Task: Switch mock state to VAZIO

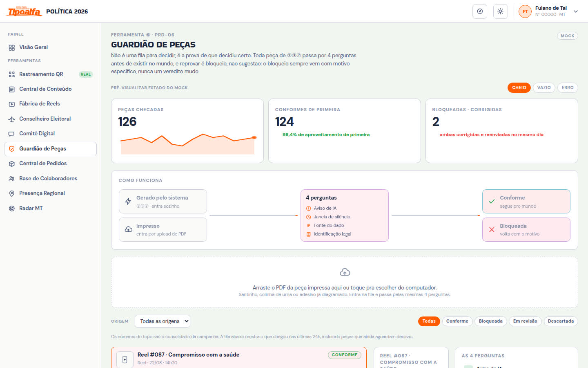Action: pos(544,88)
